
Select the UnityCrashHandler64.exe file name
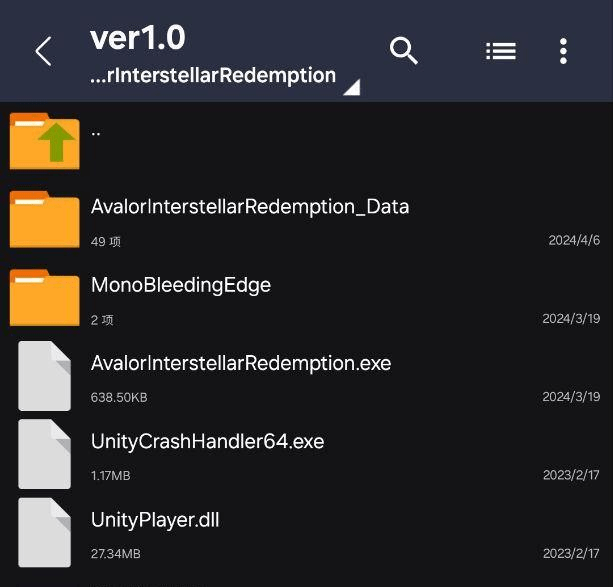click(207, 441)
